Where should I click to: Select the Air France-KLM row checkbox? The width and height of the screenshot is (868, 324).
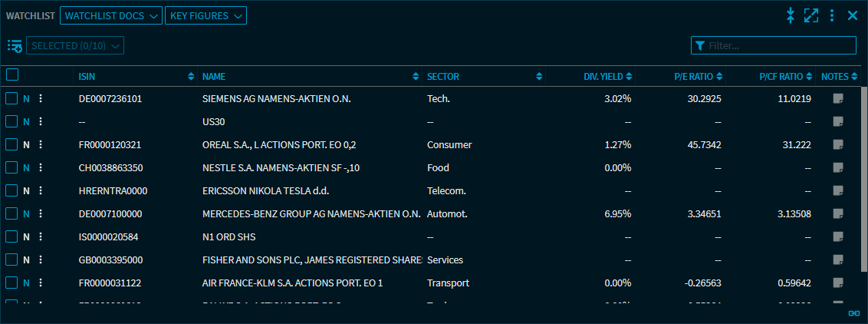pyautogui.click(x=12, y=283)
